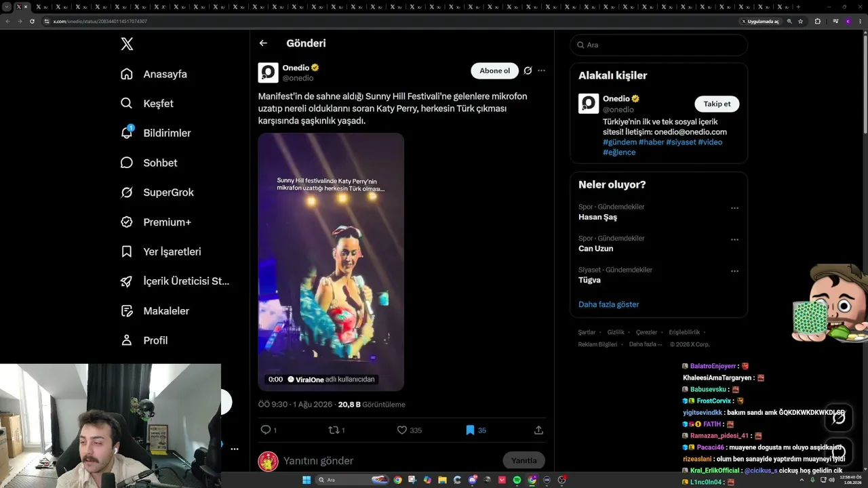
Task: Click the repost icon
Action: point(333,430)
